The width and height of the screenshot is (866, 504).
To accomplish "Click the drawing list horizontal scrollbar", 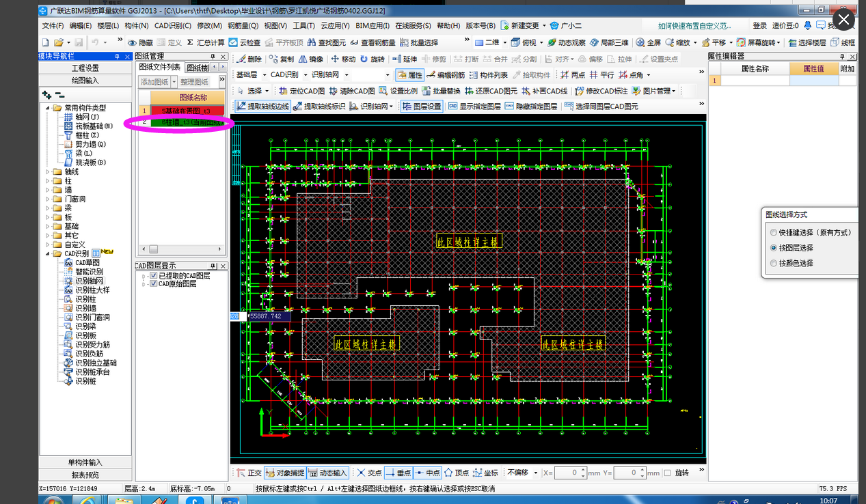I will point(181,249).
